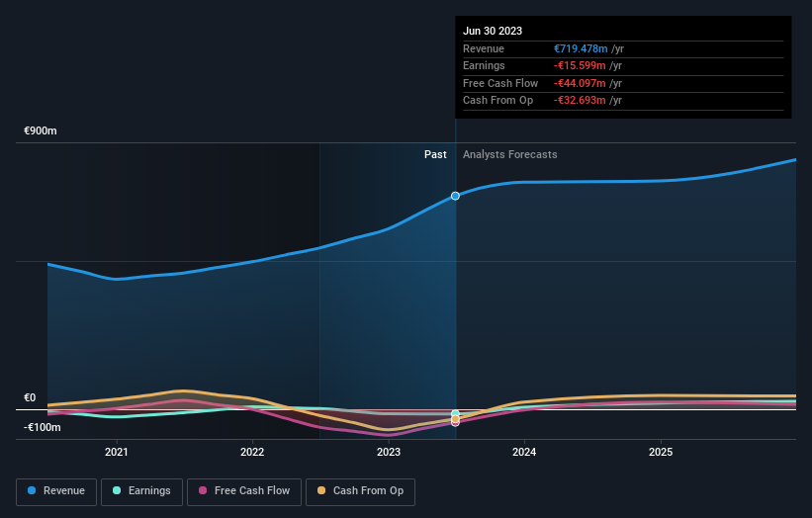This screenshot has height=518, width=812.
Task: Click the Analysts Forecasts label
Action: (510, 155)
